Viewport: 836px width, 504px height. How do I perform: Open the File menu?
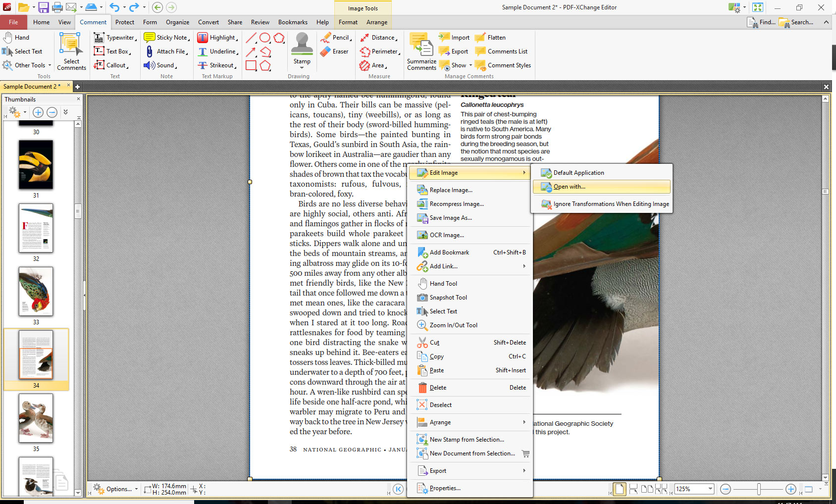click(13, 22)
